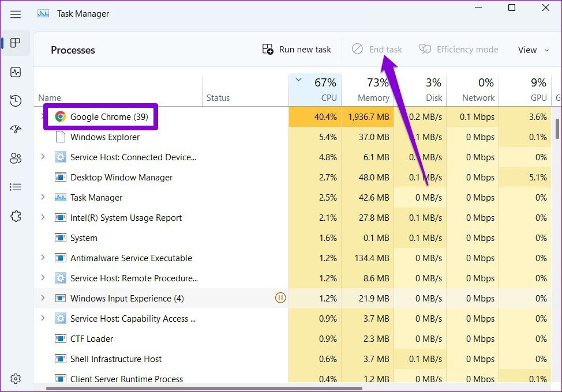The image size is (562, 392).
Task: Select the Processes page sidebar icon
Action: pos(16,43)
